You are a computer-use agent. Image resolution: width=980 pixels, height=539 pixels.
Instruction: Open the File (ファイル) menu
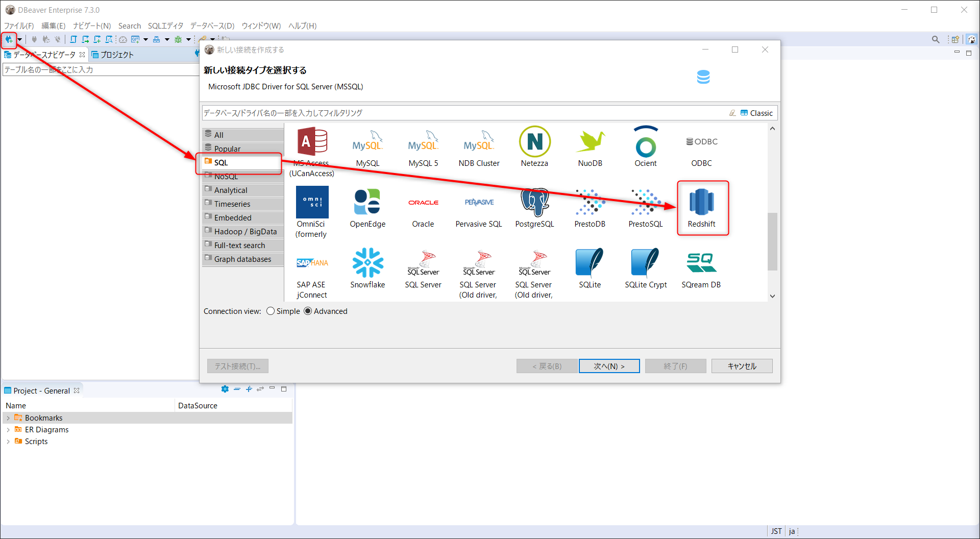point(19,26)
